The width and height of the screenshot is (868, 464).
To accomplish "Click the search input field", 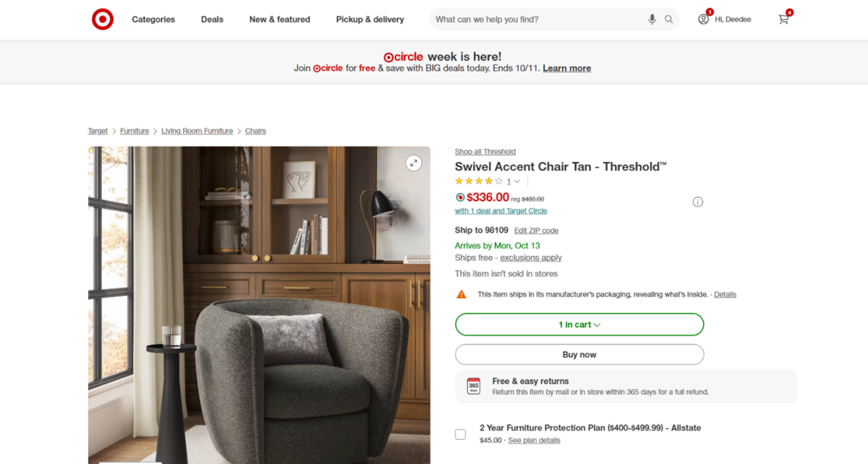I will [536, 19].
